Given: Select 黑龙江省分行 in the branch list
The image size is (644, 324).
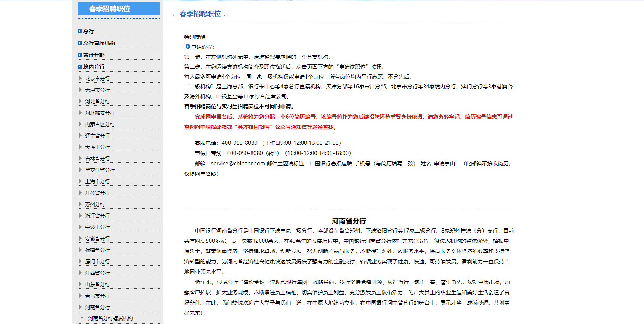Looking at the screenshot, I should pos(100,170).
